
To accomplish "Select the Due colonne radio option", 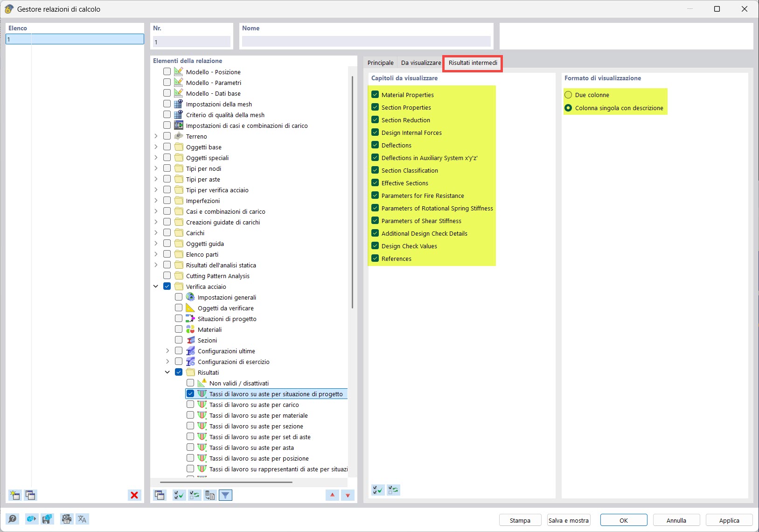I will click(x=569, y=95).
